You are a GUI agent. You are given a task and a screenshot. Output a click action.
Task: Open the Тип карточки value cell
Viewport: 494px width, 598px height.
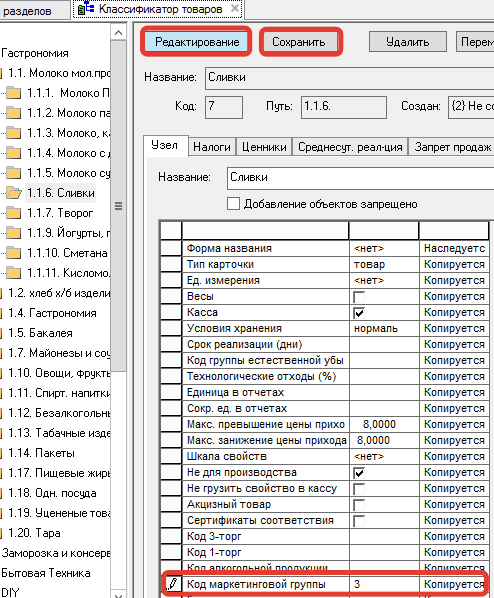point(384,264)
